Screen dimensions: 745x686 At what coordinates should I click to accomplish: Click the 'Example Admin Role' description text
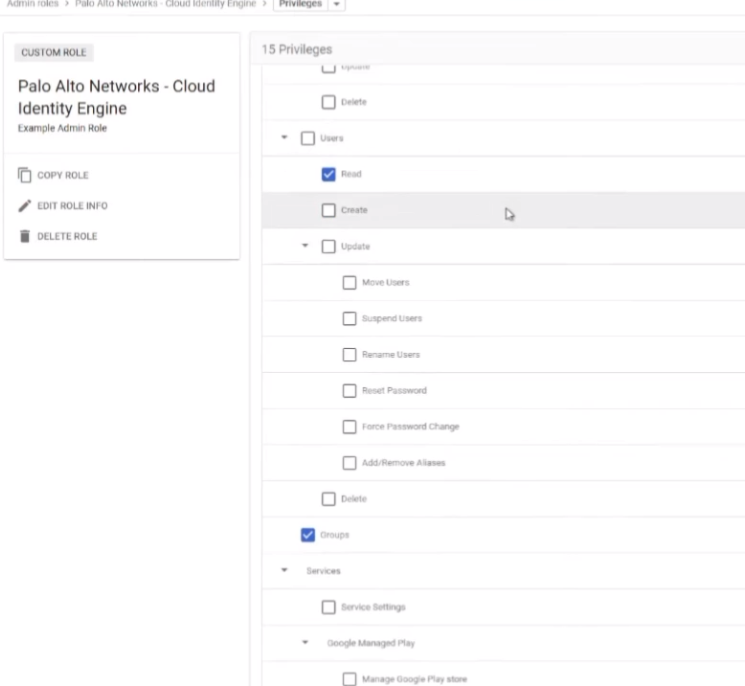pos(62,128)
